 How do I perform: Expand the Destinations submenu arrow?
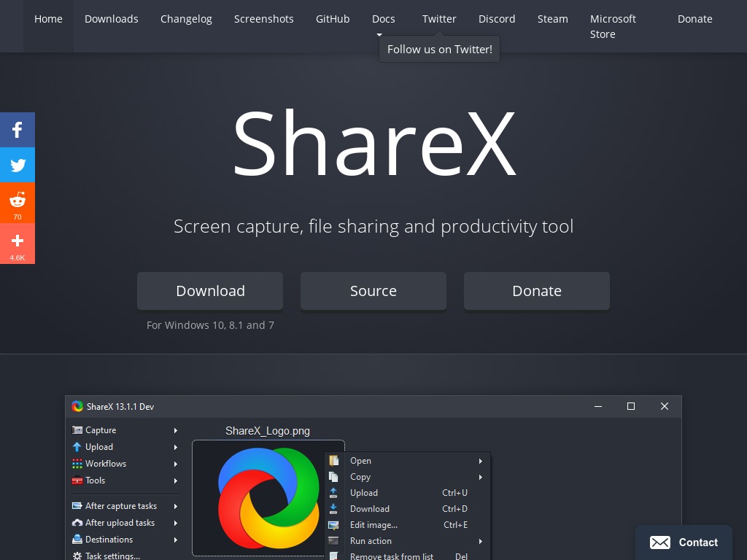[176, 540]
